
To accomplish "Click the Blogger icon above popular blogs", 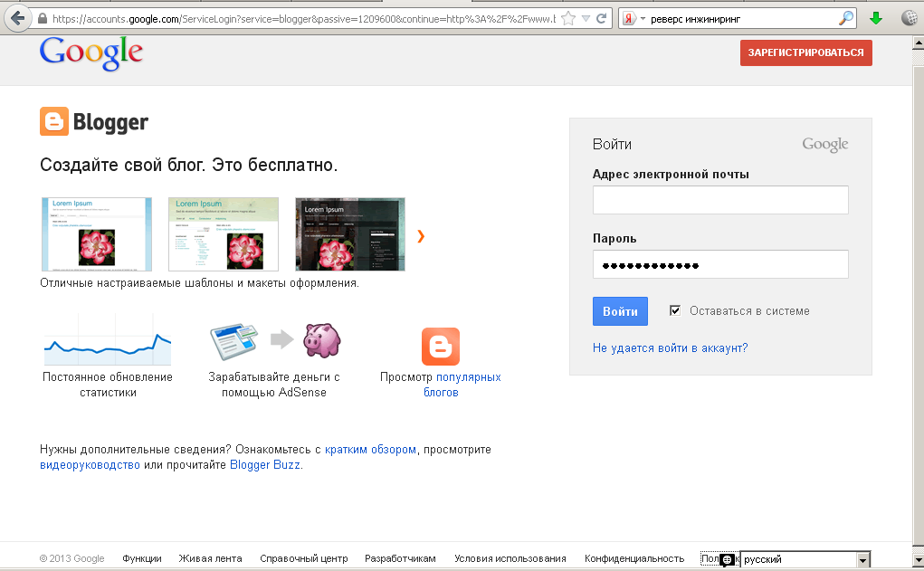I will click(x=441, y=347).
